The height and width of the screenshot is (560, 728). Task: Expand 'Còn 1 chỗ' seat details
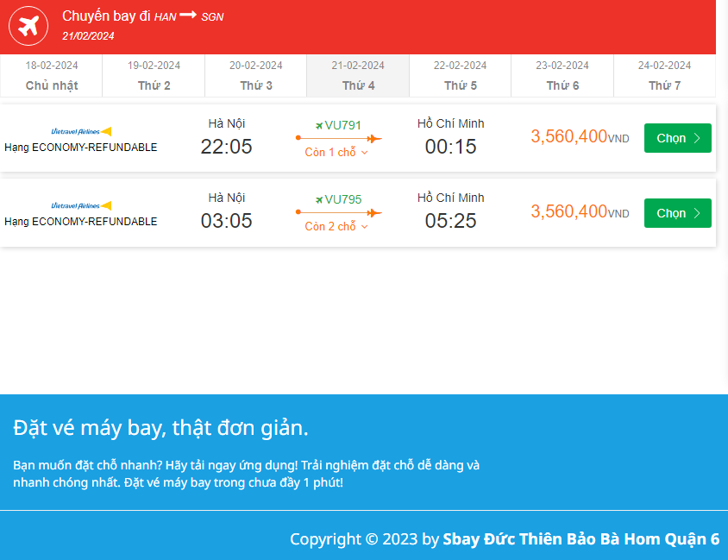[336, 153]
